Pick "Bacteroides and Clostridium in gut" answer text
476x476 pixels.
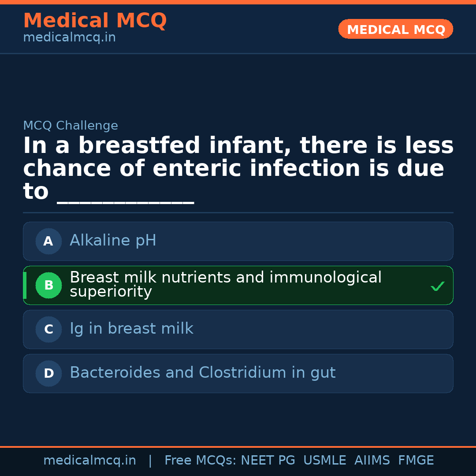click(202, 373)
